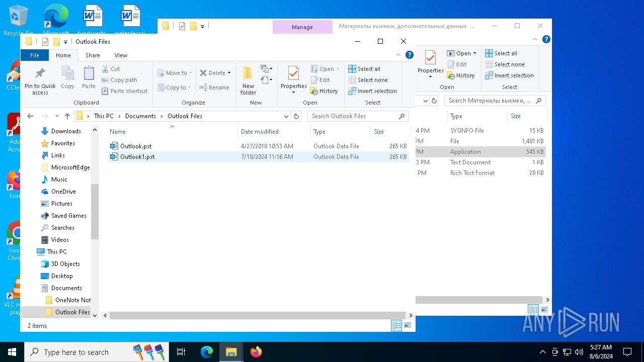Click History in Outlook Files ribbon
The width and height of the screenshot is (644, 362).
[x=324, y=91]
